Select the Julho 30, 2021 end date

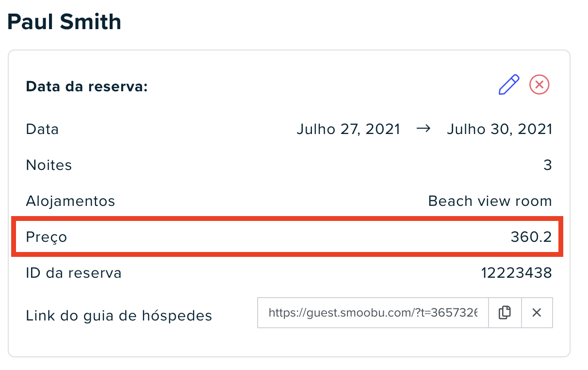coord(499,129)
